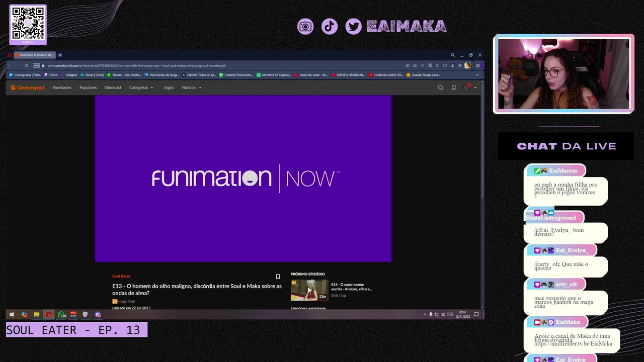Click the browser profile avatar in toolbar
The image size is (644, 362).
pyautogui.click(x=467, y=65)
